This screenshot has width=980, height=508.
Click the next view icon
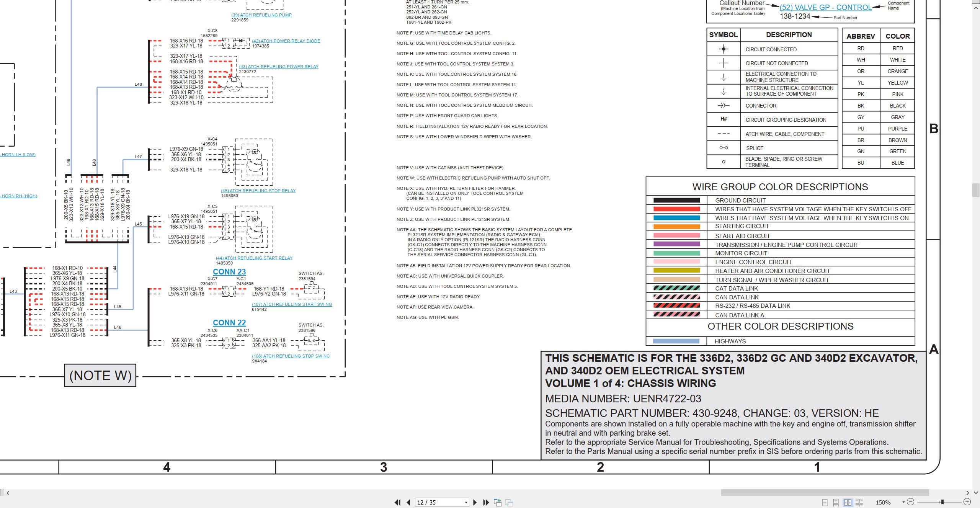coord(509,502)
